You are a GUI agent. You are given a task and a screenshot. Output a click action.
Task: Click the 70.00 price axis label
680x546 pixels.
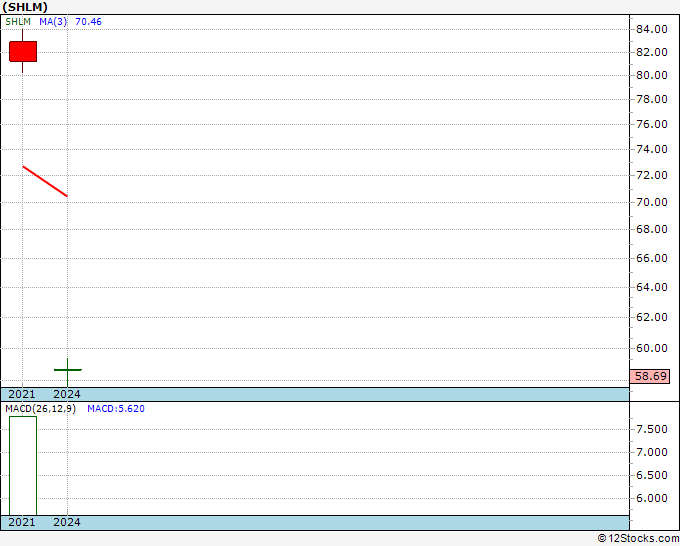coord(651,203)
